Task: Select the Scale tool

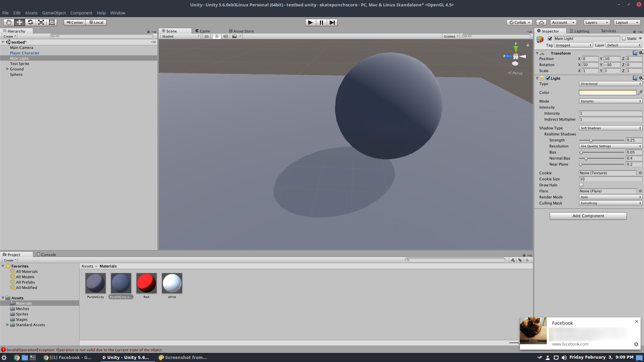Action: tap(41, 22)
